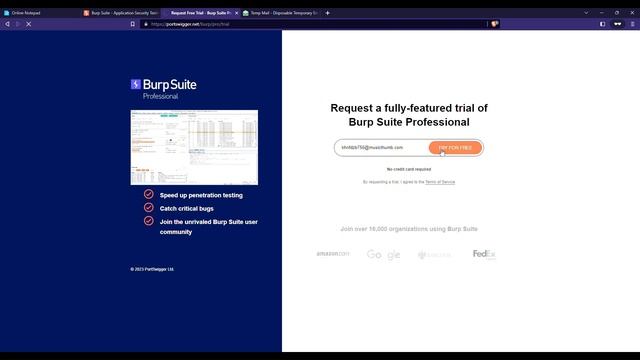The image size is (640, 360).
Task: Click checkmark beside Join the unrivaled community
Action: coord(149,221)
